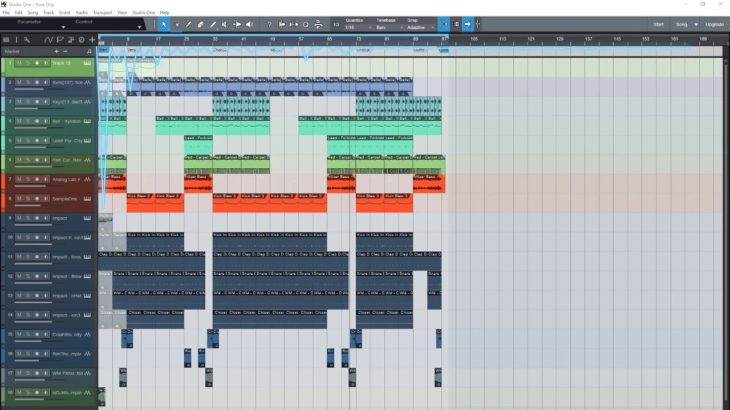
Task: Arm record on track 7
Action: click(37, 179)
